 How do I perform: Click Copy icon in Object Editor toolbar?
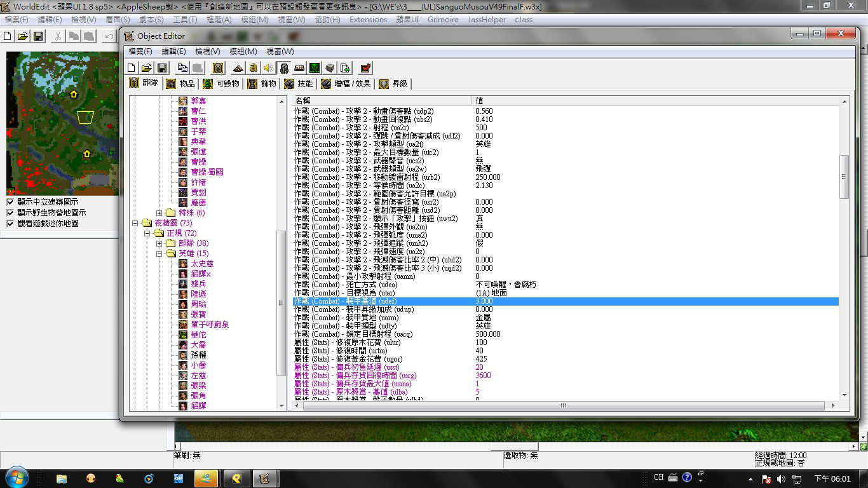(x=183, y=68)
